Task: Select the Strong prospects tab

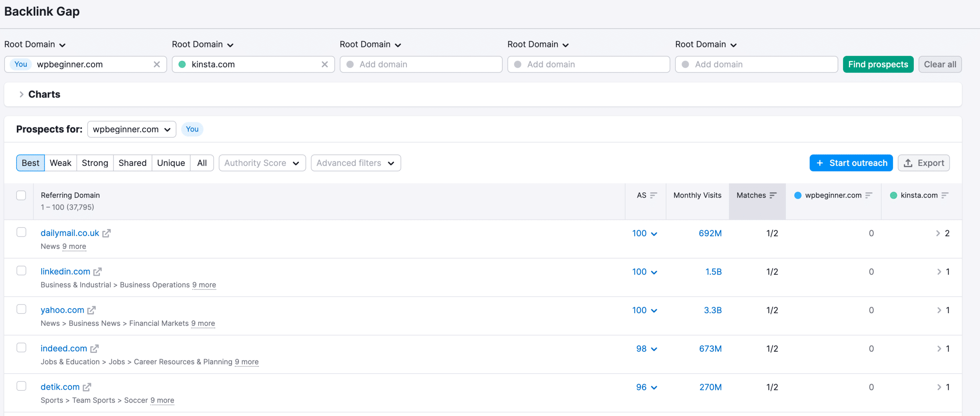Action: [x=95, y=163]
